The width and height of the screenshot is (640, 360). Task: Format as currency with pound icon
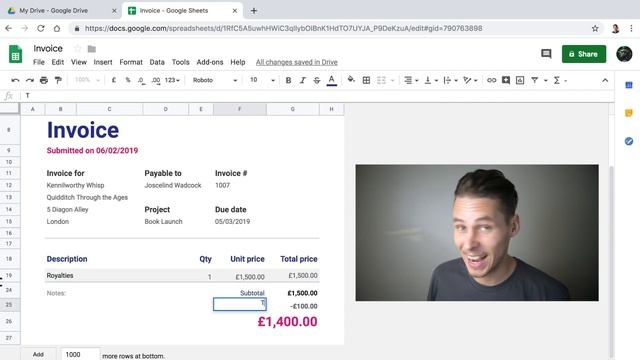click(113, 80)
